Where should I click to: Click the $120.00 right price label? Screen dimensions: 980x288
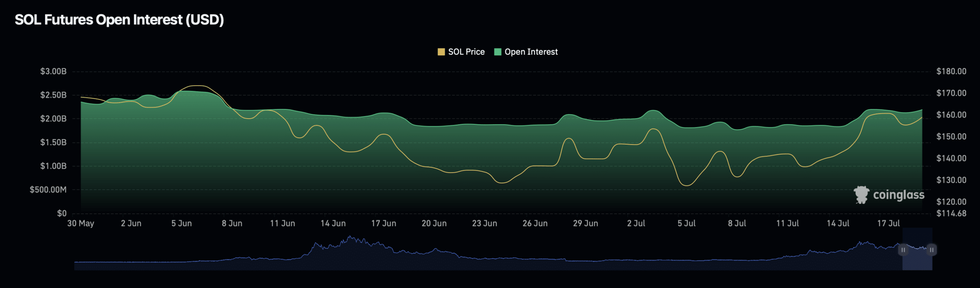pos(951,202)
